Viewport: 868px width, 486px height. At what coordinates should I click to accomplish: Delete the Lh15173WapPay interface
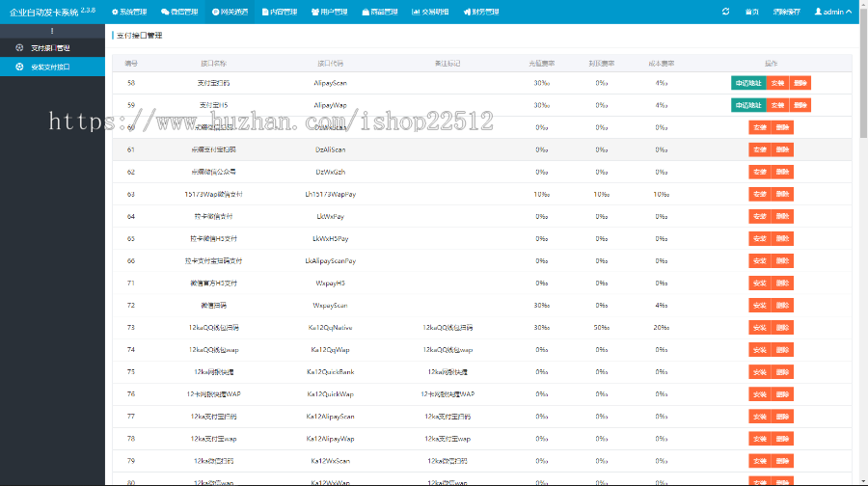782,194
